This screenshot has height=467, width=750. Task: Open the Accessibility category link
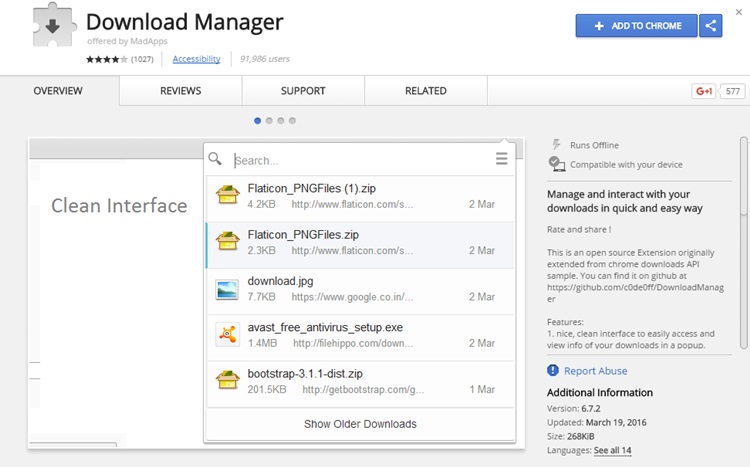coord(196,59)
